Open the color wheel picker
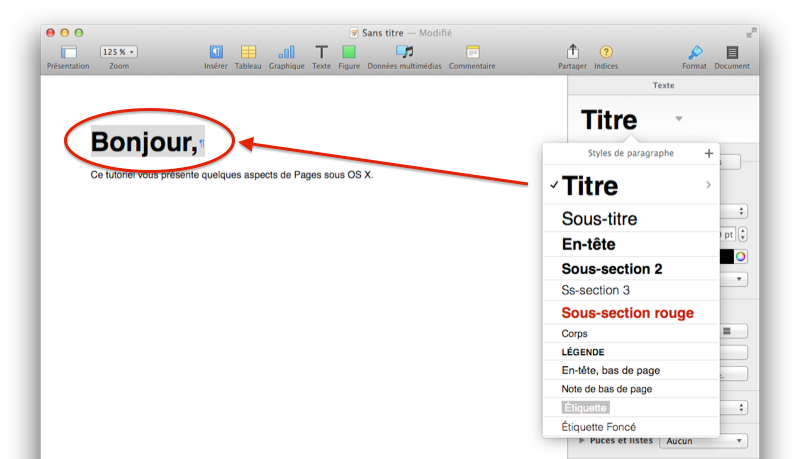The height and width of the screenshot is (459, 800). (740, 257)
